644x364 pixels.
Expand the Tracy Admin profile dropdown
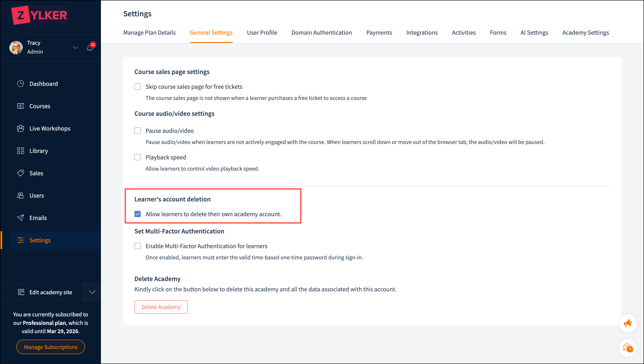pyautogui.click(x=75, y=47)
